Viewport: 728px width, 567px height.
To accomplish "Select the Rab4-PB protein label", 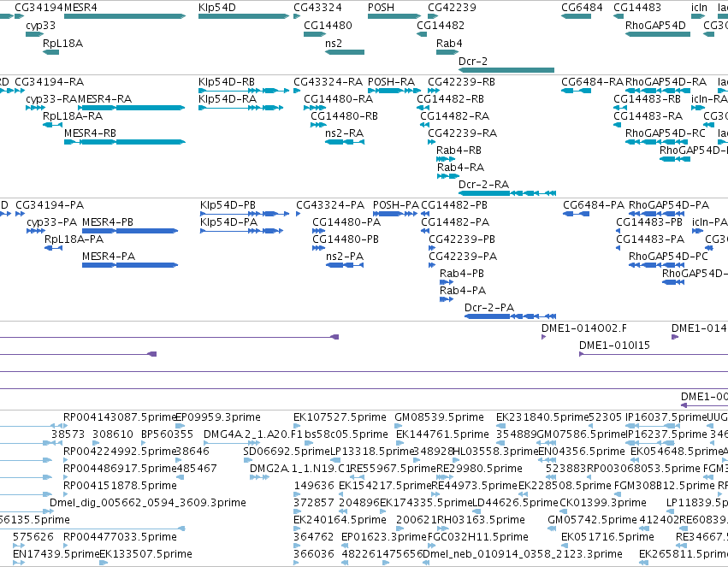I will pos(462,274).
